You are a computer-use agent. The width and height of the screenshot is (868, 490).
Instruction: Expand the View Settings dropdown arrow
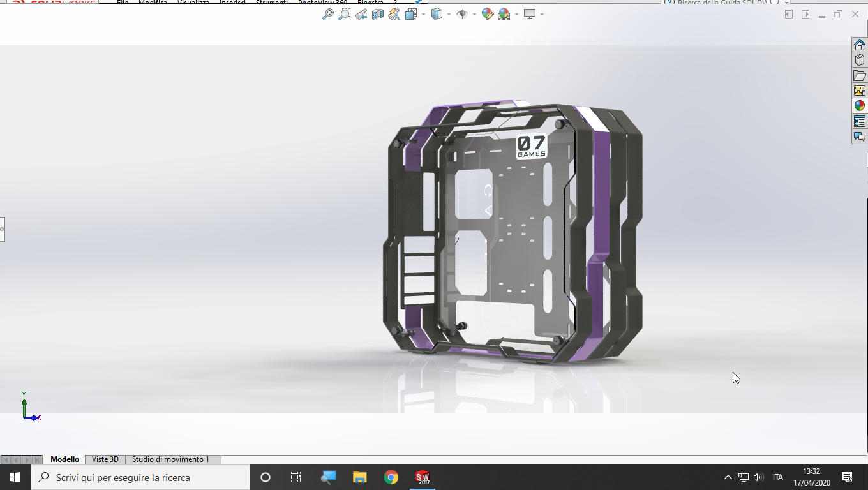pos(542,14)
